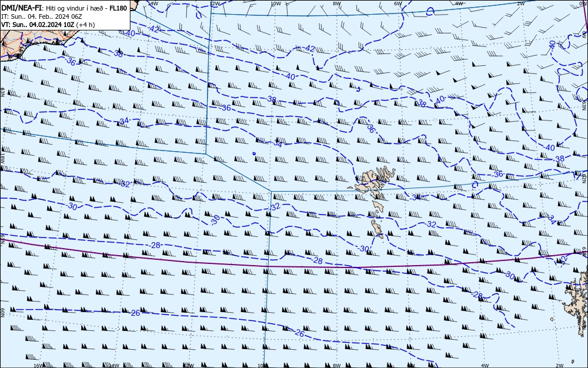Click the 'IT: Sun.. 04. Feb.. 2024 06Z' line
The height and width of the screenshot is (368, 588).
41,16
